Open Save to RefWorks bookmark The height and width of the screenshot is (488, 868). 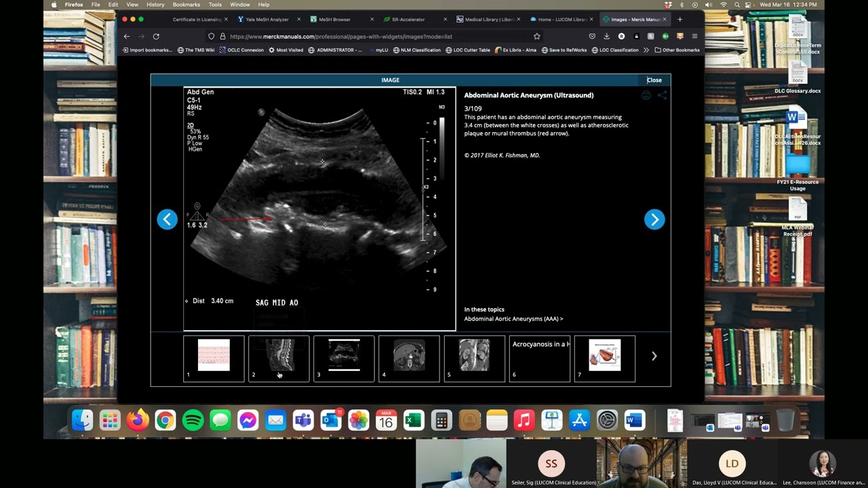click(564, 50)
